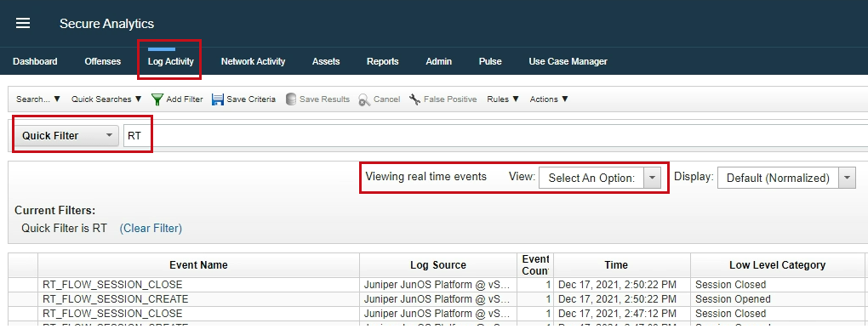Sort by the Log Source column header
868x329 pixels.
pos(438,265)
